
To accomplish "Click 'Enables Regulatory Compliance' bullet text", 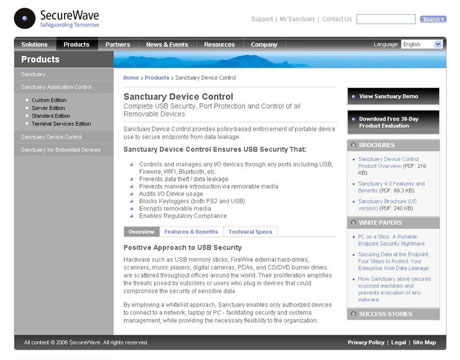I will [x=183, y=216].
